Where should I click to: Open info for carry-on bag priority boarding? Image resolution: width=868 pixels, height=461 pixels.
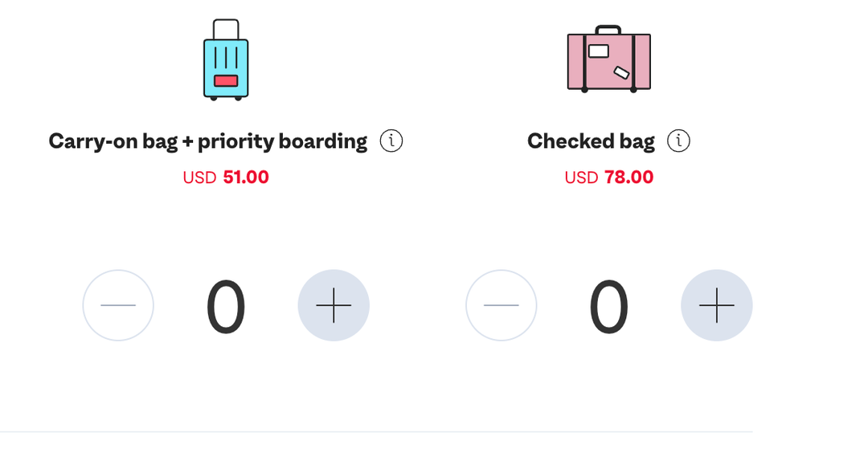[x=391, y=141]
